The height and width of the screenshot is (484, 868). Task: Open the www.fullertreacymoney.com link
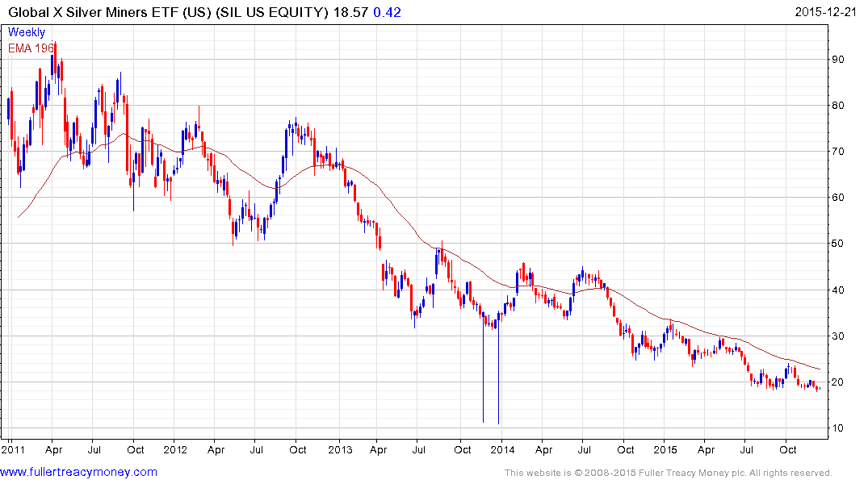pos(78,473)
